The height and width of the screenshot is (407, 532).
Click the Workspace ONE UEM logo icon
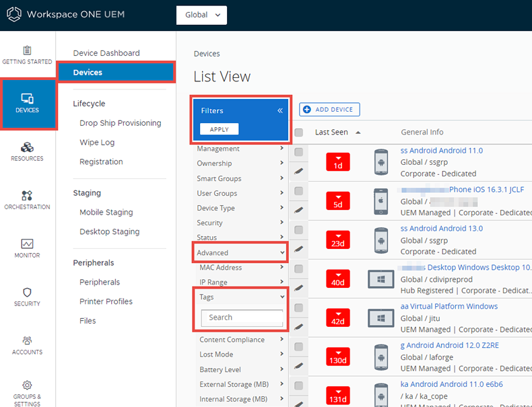pyautogui.click(x=14, y=14)
